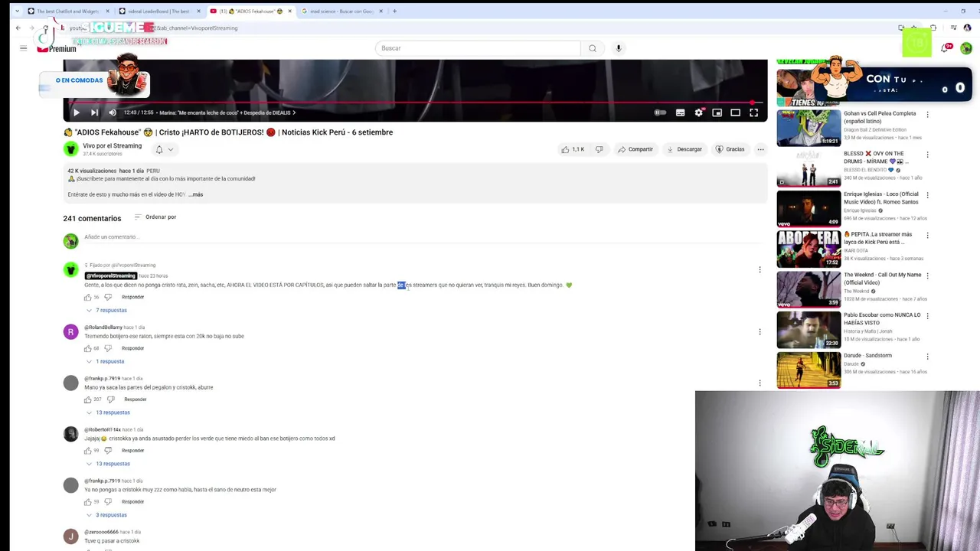Expand '13 respuestas' under 'Mano ya saca las partes' comment
This screenshot has width=980, height=551.
[108, 412]
